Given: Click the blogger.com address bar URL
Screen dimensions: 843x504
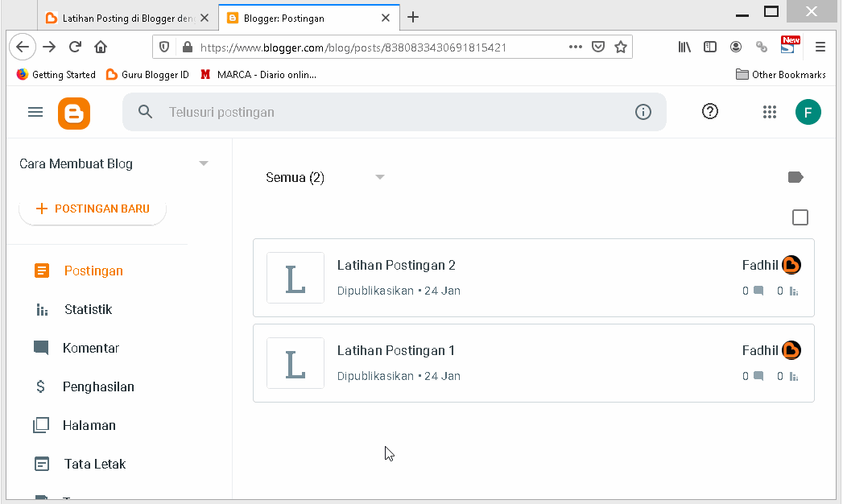Looking at the screenshot, I should pyautogui.click(x=353, y=48).
